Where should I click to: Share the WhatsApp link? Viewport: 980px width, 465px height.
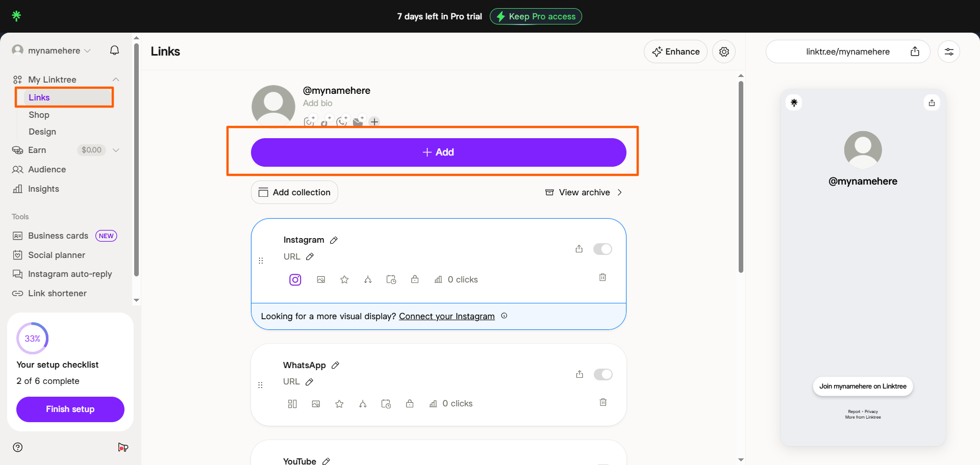580,374
